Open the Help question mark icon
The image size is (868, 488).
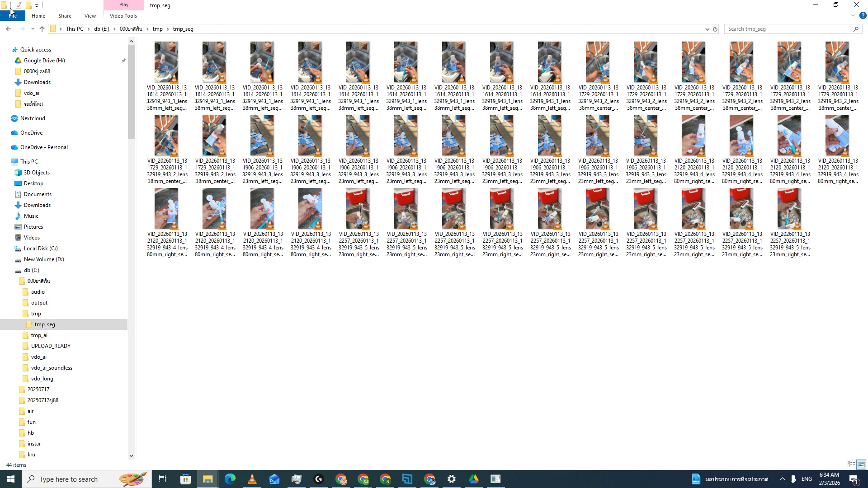[863, 16]
